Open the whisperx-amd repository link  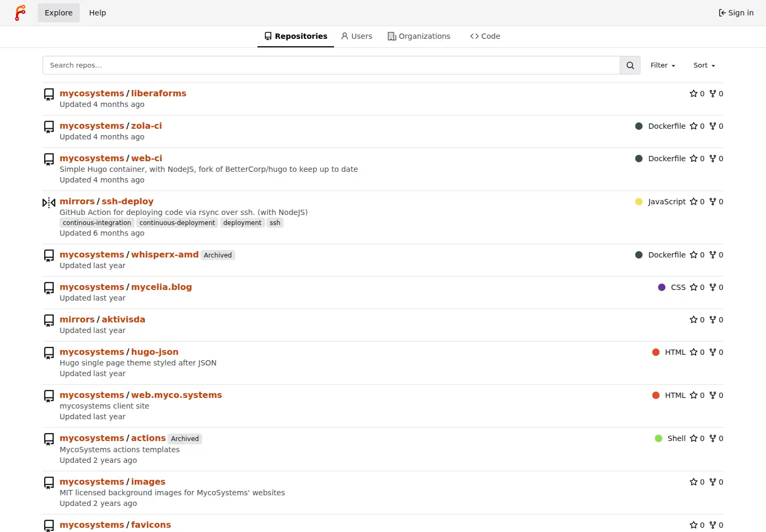click(165, 254)
